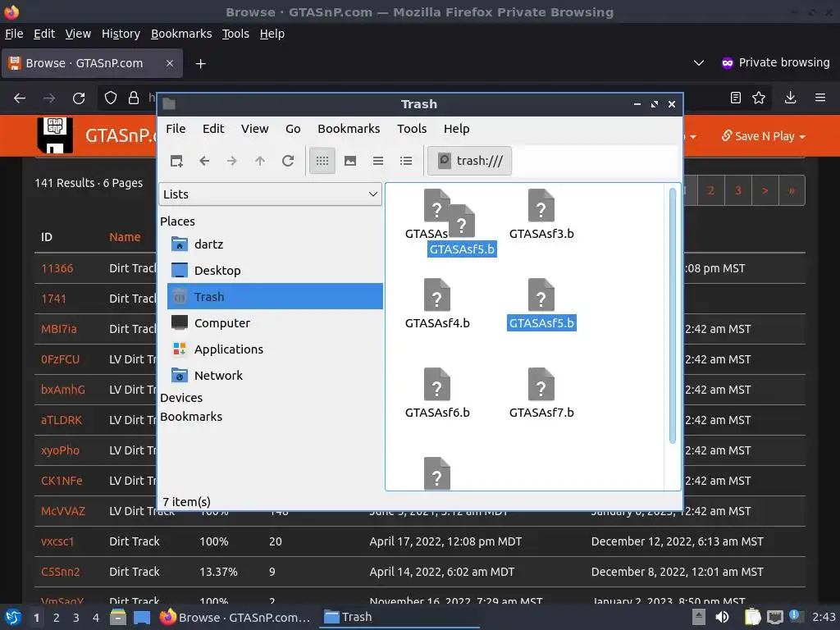Open Trash window Tools menu
The image size is (840, 630).
pyautogui.click(x=412, y=129)
